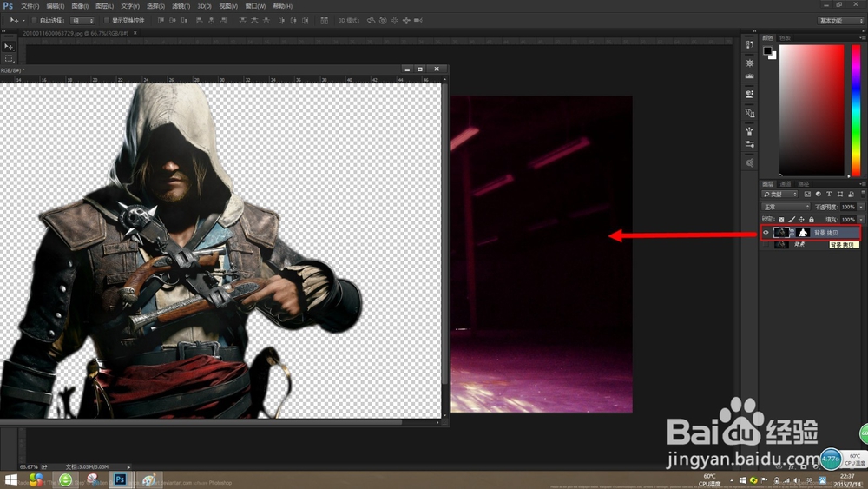Toggle lock position in Layers panel
The height and width of the screenshot is (489, 868).
(x=801, y=220)
